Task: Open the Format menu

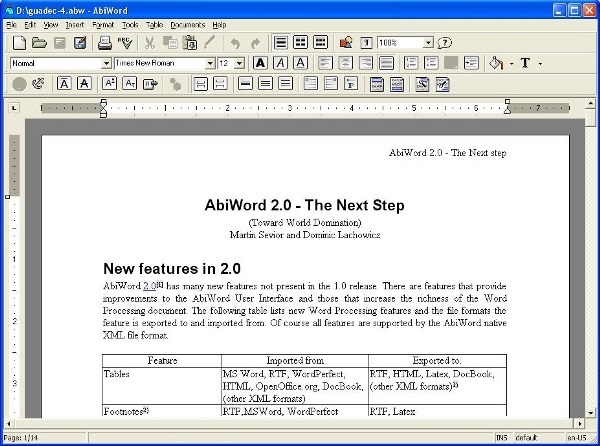Action: click(x=103, y=25)
